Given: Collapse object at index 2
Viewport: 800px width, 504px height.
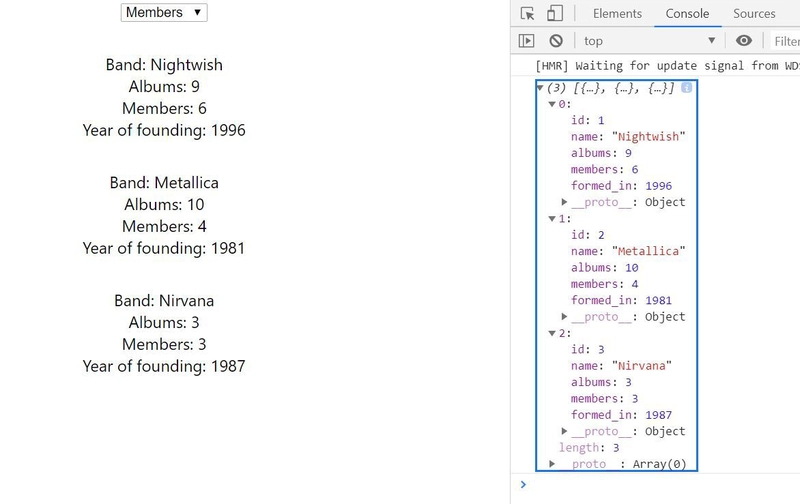Looking at the screenshot, I should click(552, 333).
